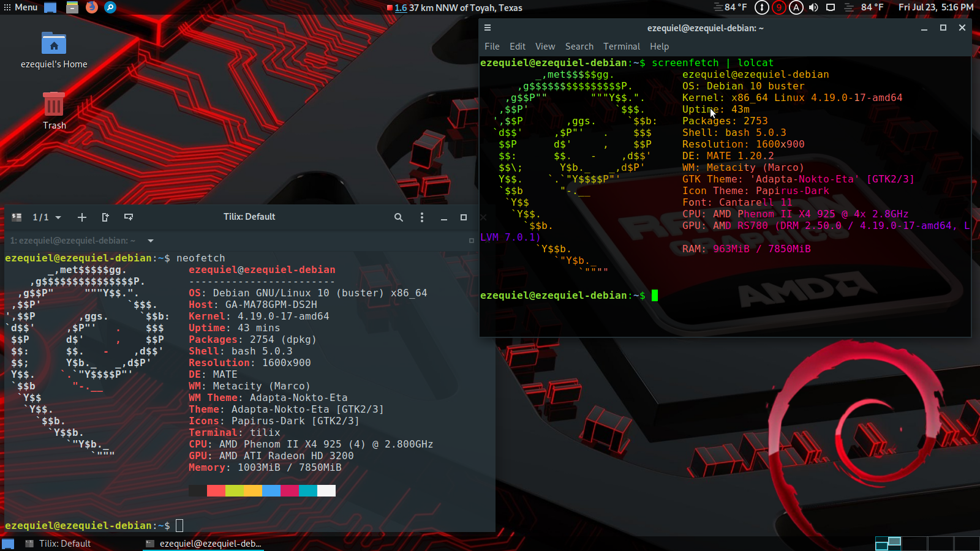Click the teal neofetch color block

click(308, 490)
